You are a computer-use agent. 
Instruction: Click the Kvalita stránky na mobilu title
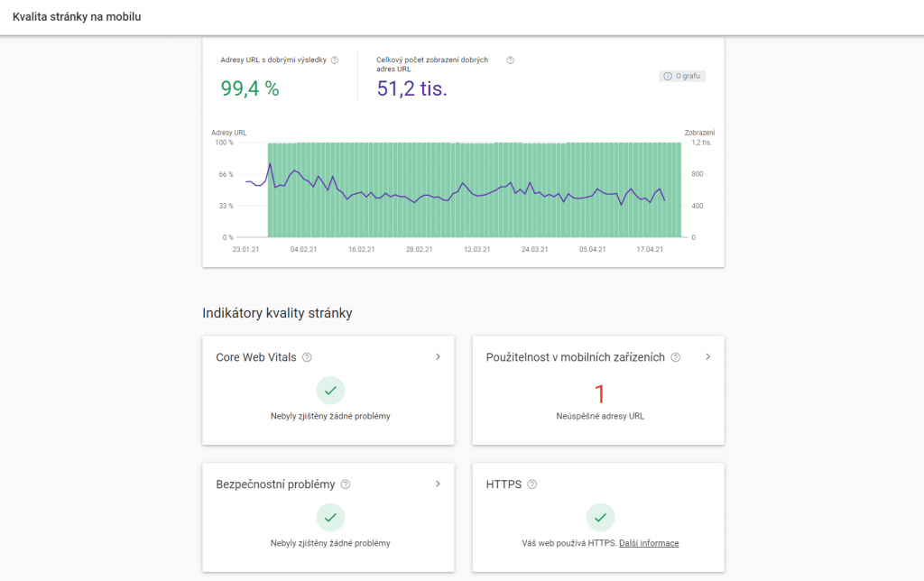(x=77, y=17)
